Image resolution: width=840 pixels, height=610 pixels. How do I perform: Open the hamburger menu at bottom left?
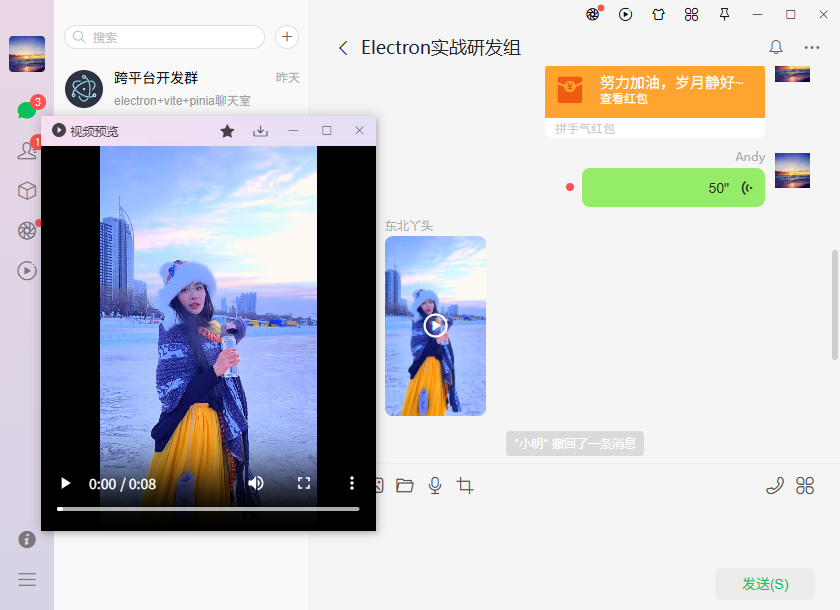pyautogui.click(x=27, y=579)
